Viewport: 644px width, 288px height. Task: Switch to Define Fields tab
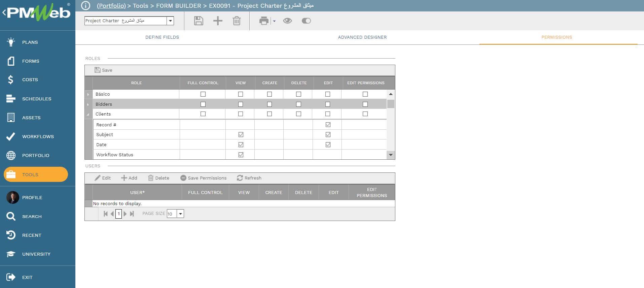(x=162, y=37)
